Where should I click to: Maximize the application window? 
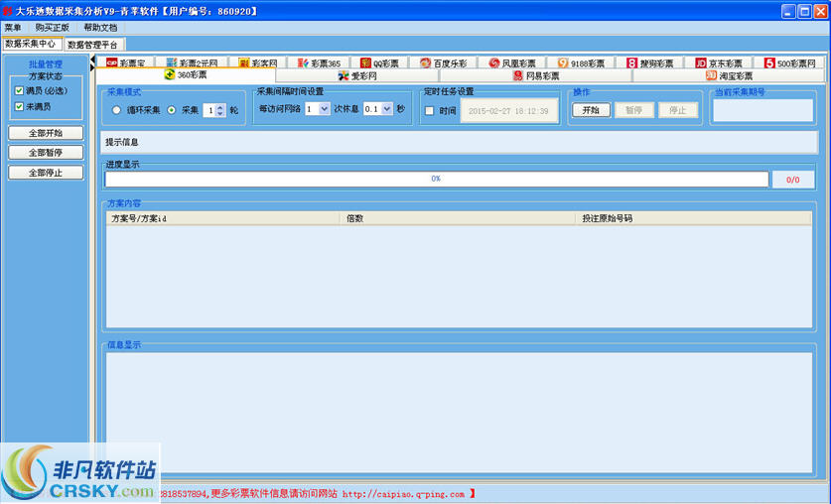click(804, 11)
